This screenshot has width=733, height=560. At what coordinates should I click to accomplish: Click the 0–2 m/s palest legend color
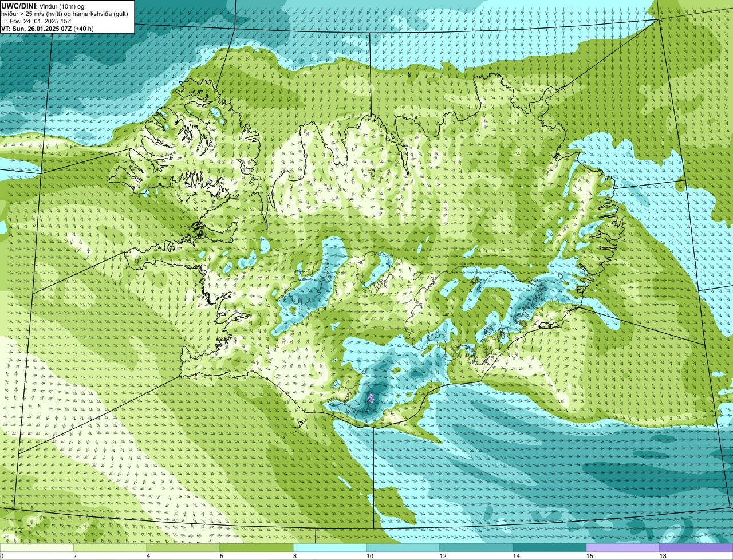coord(37,548)
